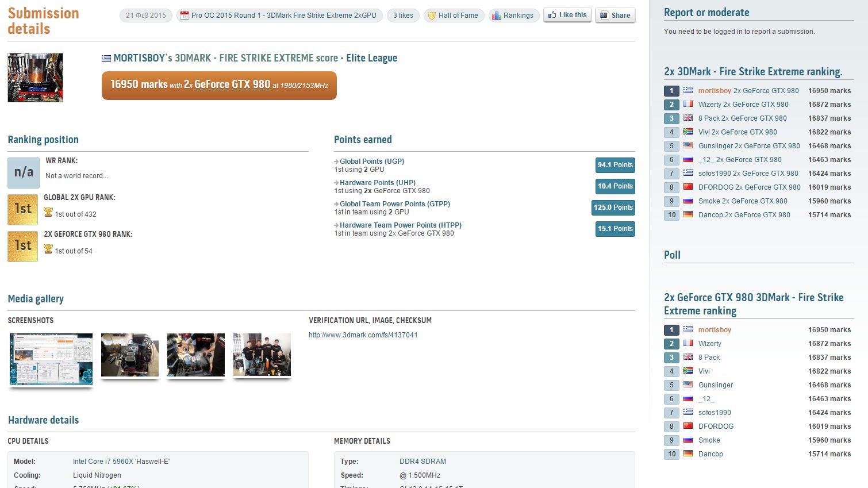Click German flag beside Dancop 2x GeForce entry
Image resolution: width=868 pixels, height=488 pixels.
tap(688, 214)
